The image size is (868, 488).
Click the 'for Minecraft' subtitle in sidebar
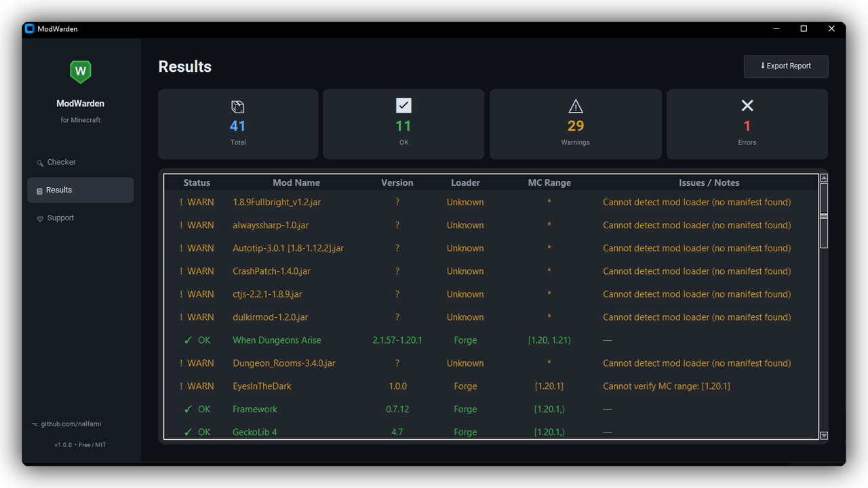[x=81, y=120]
